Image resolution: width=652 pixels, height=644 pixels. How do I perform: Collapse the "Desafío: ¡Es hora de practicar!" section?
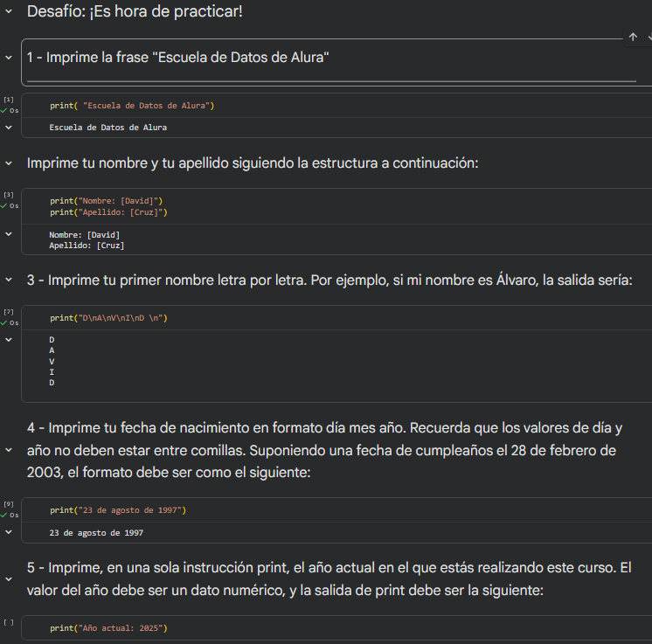point(9,12)
